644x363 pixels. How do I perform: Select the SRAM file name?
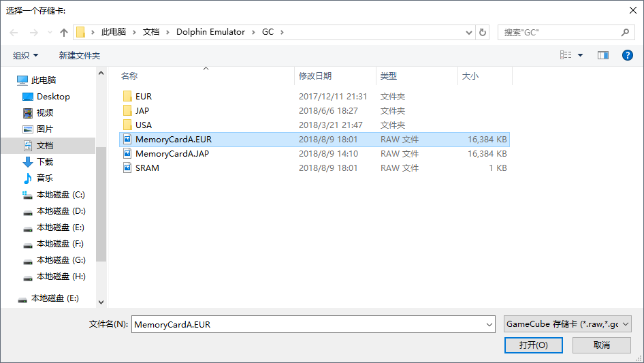147,168
